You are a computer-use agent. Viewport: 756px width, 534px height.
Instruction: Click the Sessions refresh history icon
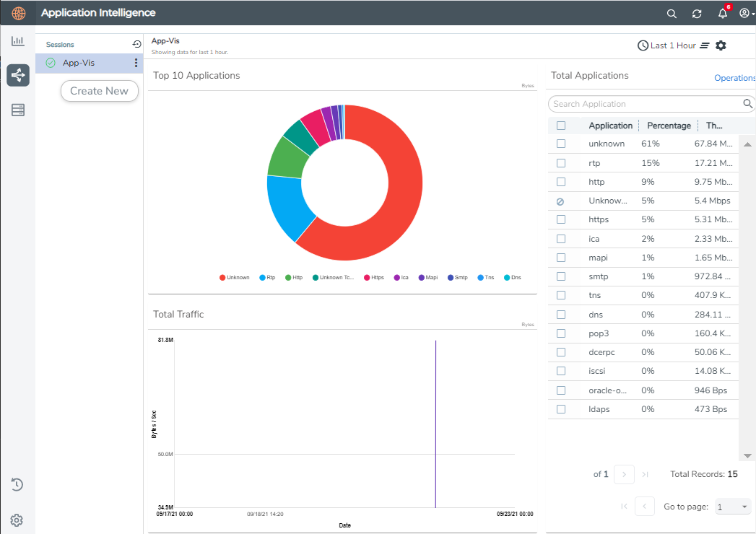136,44
